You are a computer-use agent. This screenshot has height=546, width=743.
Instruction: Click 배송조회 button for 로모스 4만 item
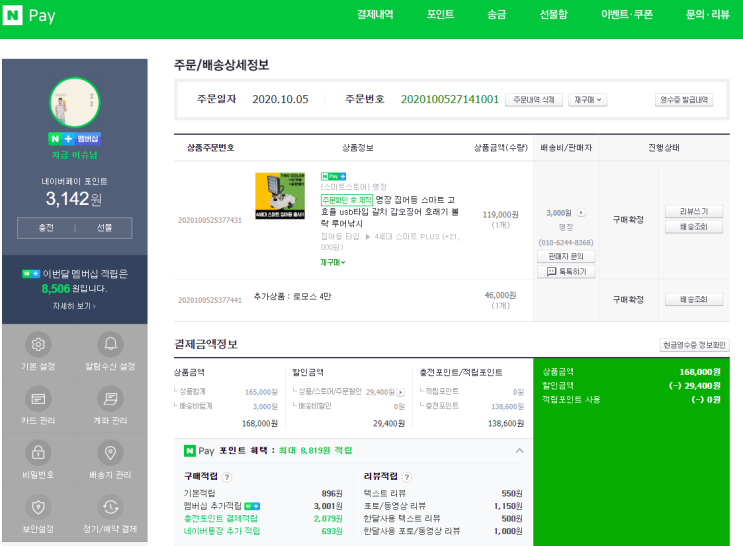coord(694,299)
